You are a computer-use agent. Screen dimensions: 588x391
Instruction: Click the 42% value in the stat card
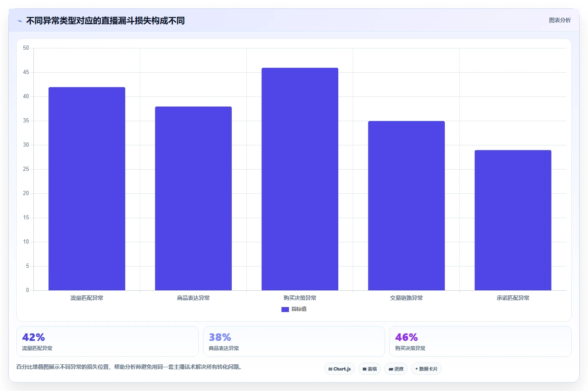pyautogui.click(x=33, y=337)
